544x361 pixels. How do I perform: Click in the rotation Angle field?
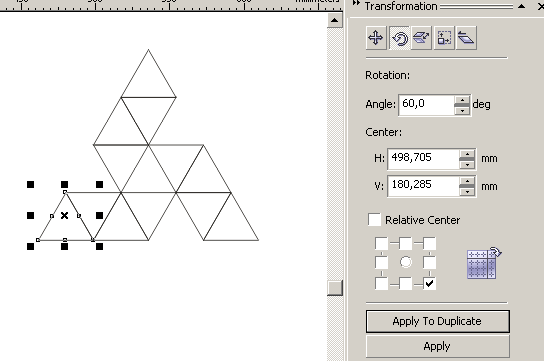click(x=426, y=105)
